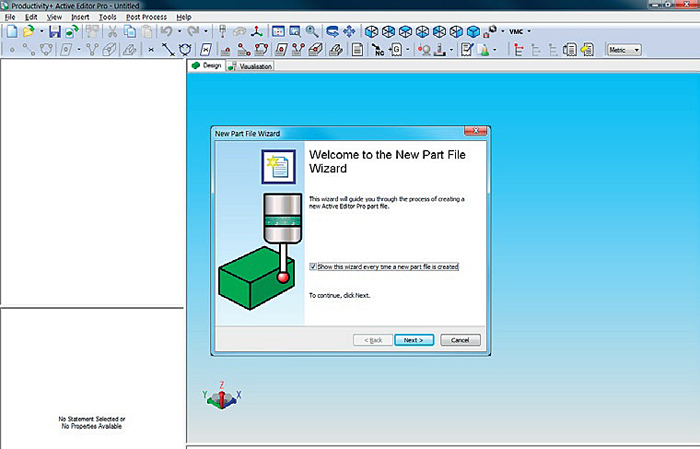Click the NC arrow icon
Viewport: 700px width, 449px height.
(x=378, y=50)
